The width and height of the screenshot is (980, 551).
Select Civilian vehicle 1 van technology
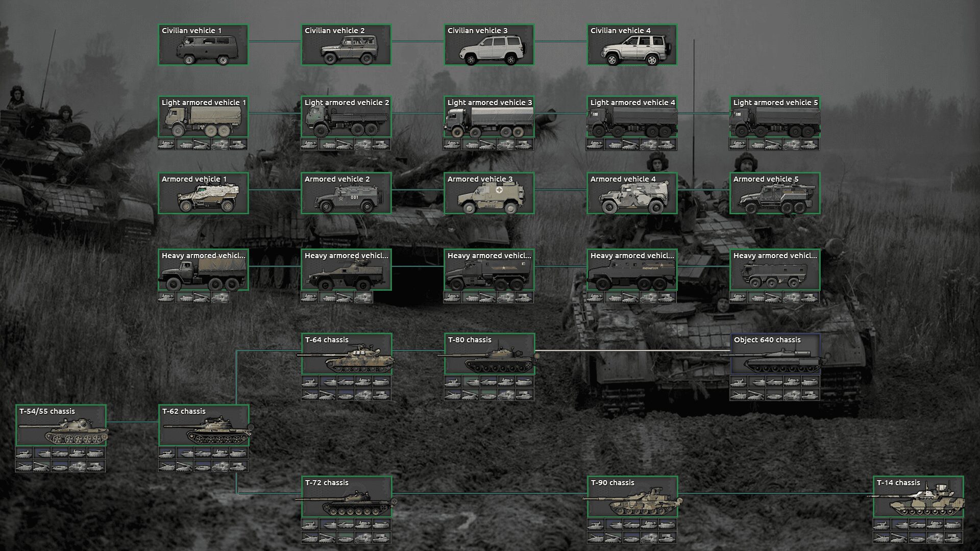click(203, 45)
